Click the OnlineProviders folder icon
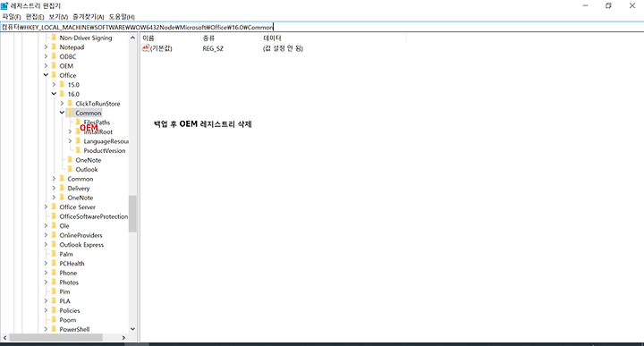 pyautogui.click(x=54, y=235)
